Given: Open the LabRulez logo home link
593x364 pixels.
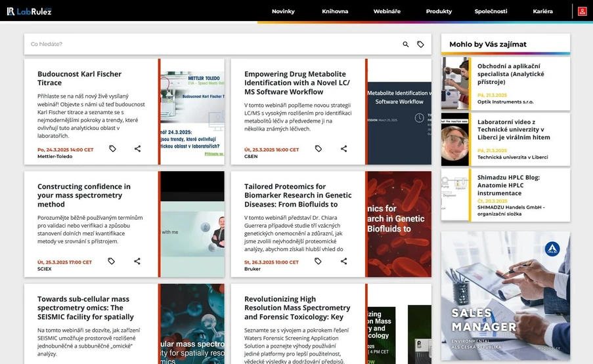Looking at the screenshot, I should [29, 11].
